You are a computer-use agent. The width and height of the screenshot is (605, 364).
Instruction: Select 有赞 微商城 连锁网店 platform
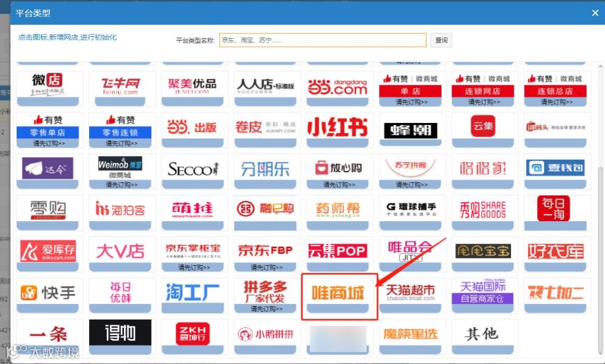(x=483, y=88)
